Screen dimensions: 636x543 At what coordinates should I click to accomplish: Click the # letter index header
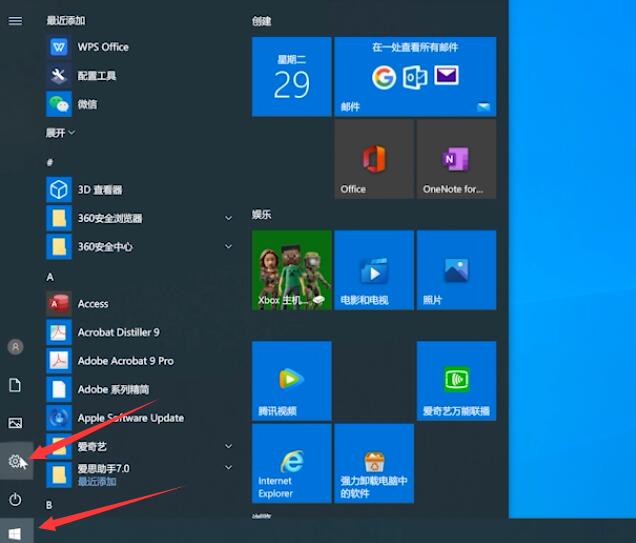(50, 163)
